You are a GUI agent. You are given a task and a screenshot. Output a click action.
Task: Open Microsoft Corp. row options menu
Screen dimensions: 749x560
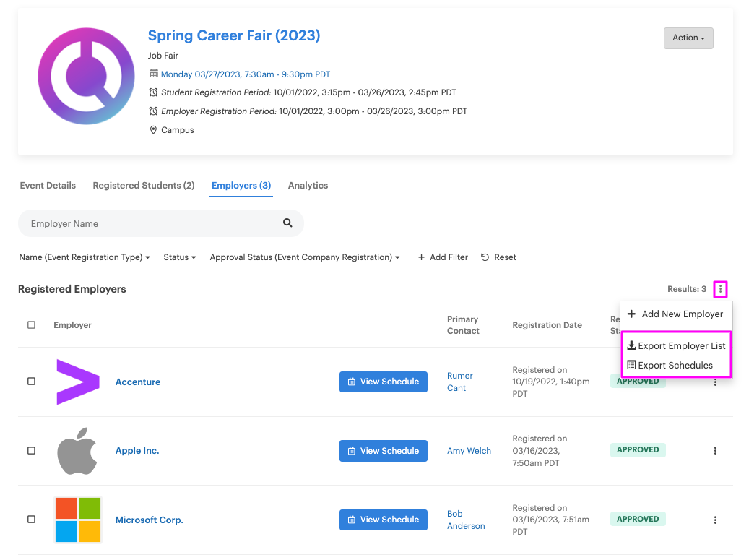coord(715,520)
